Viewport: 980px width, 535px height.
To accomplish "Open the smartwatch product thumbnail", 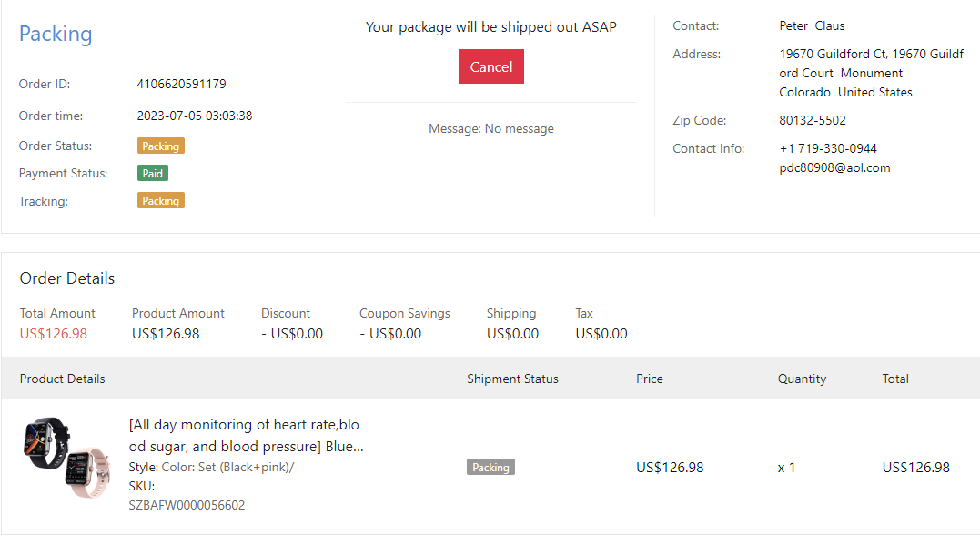I will (66, 457).
